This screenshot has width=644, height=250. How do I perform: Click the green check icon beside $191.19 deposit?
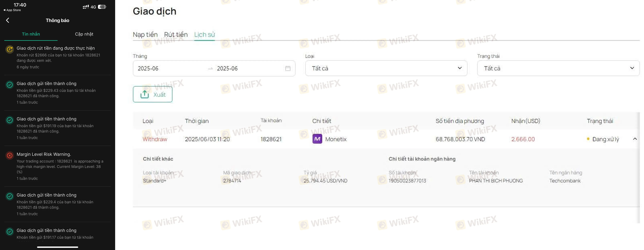click(x=10, y=120)
